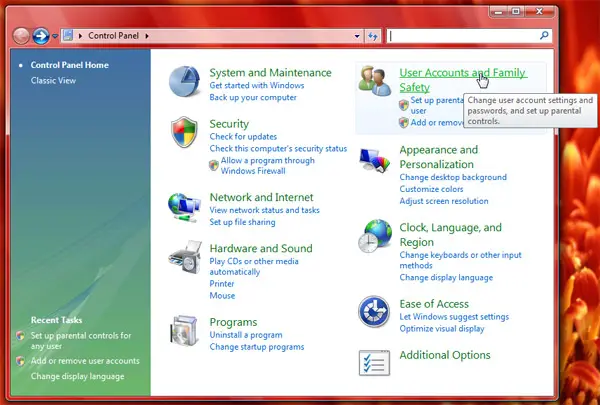Open Set up file sharing
The height and width of the screenshot is (405, 600).
(242, 222)
